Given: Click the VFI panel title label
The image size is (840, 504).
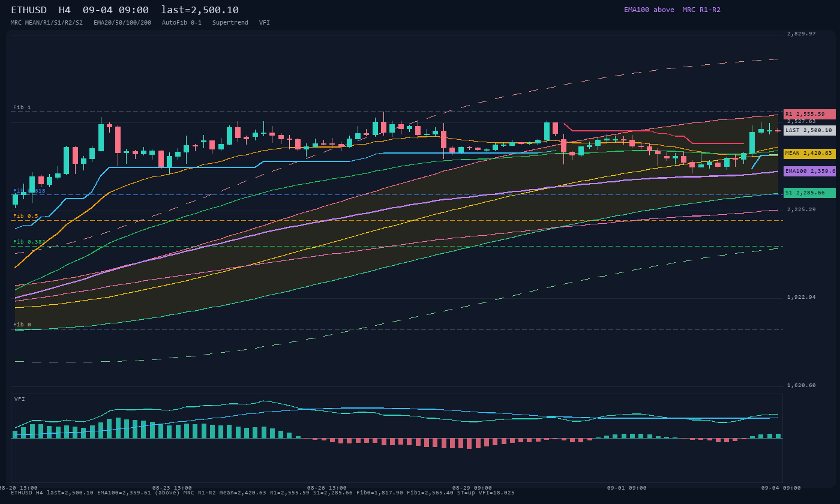Looking at the screenshot, I should [20, 399].
